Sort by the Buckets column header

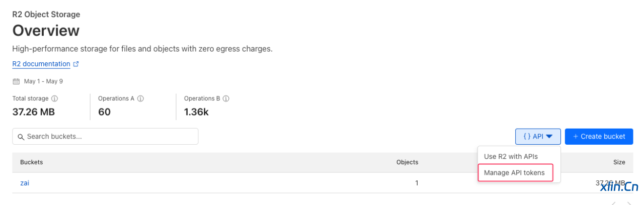point(31,162)
